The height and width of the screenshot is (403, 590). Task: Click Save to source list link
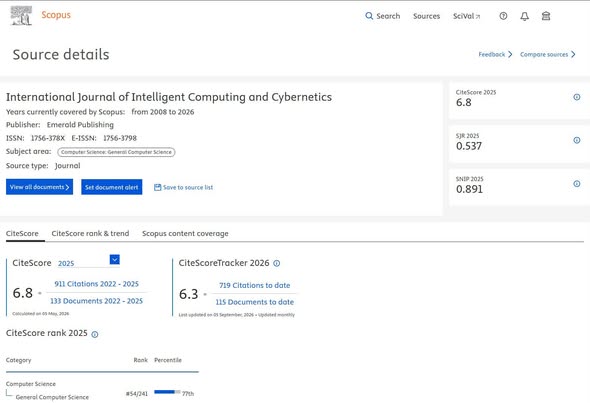tap(183, 187)
